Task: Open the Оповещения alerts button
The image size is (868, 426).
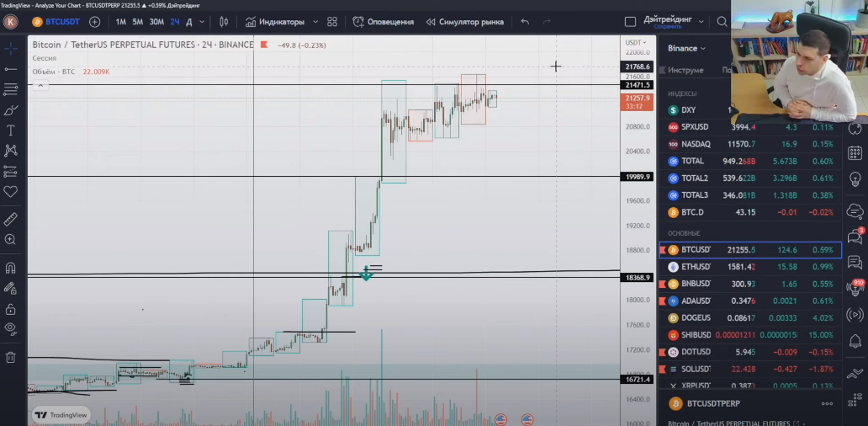Action: pyautogui.click(x=383, y=22)
